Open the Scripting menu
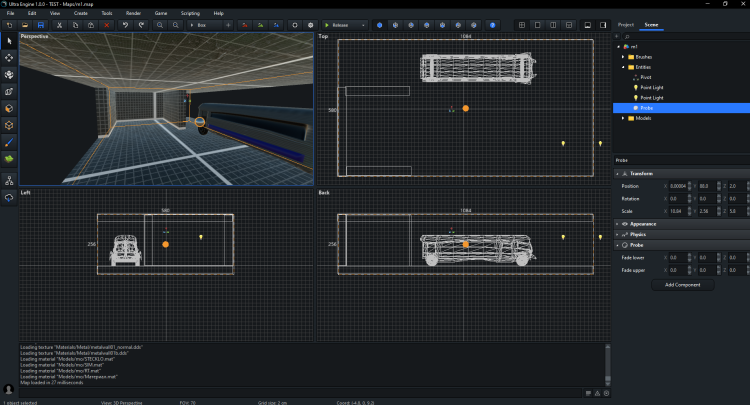This screenshot has width=750, height=405. point(190,13)
